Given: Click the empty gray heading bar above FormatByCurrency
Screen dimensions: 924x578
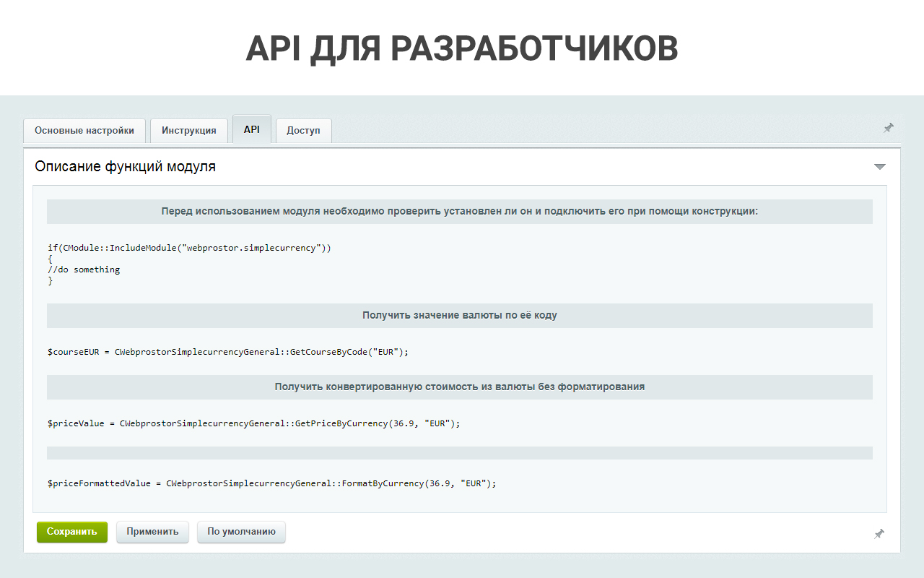Looking at the screenshot, I should (x=459, y=453).
